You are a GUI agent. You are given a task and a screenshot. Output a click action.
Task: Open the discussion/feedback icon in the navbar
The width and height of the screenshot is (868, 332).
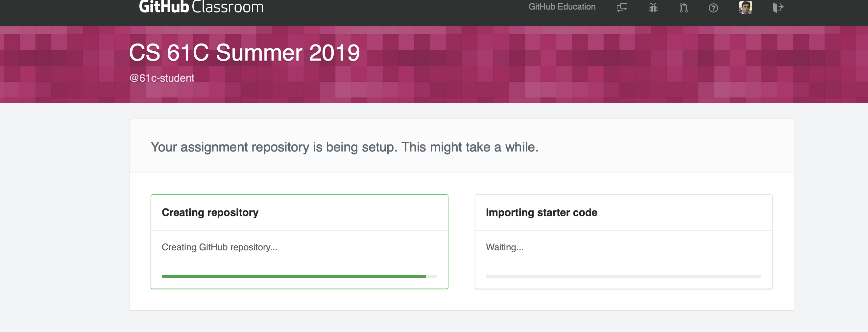(622, 8)
